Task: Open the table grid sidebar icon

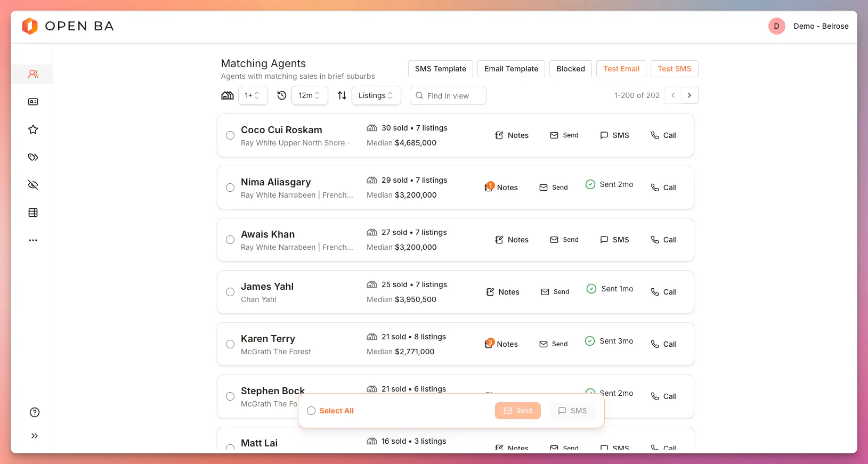Action: point(33,213)
